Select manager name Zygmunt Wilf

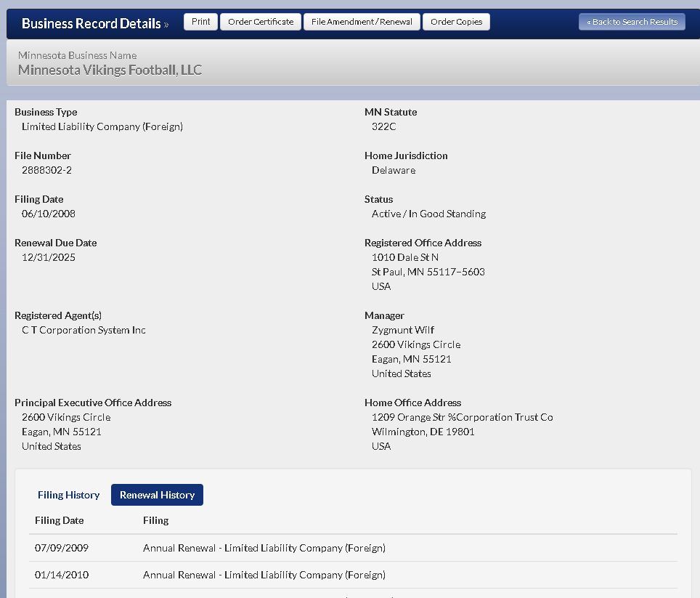click(x=403, y=330)
